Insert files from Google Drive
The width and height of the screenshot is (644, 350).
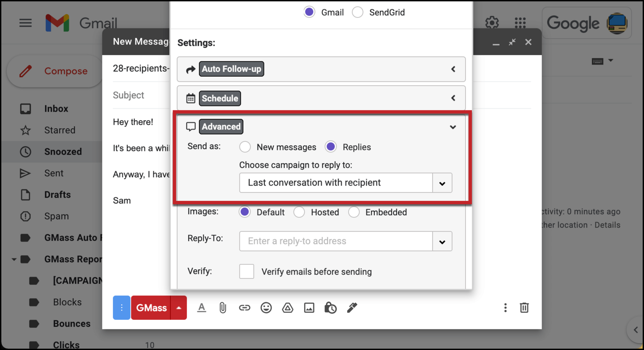pyautogui.click(x=288, y=308)
